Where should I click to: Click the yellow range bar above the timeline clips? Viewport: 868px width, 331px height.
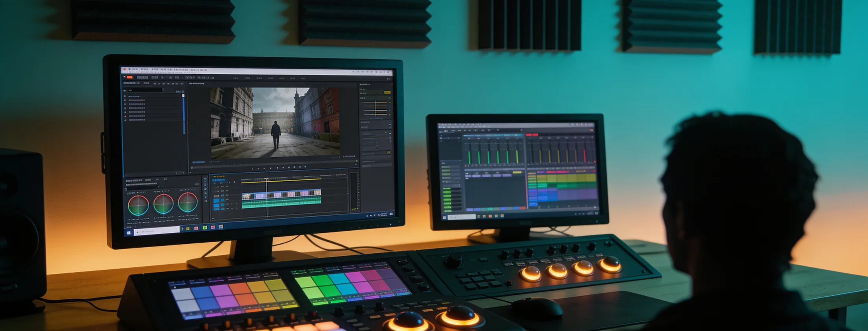[281, 181]
